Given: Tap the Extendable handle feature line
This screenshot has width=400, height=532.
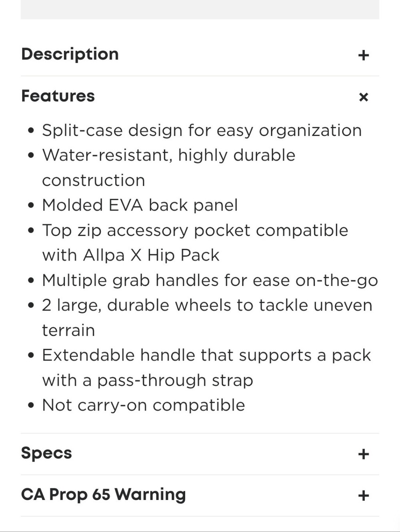Looking at the screenshot, I should 206,355.
